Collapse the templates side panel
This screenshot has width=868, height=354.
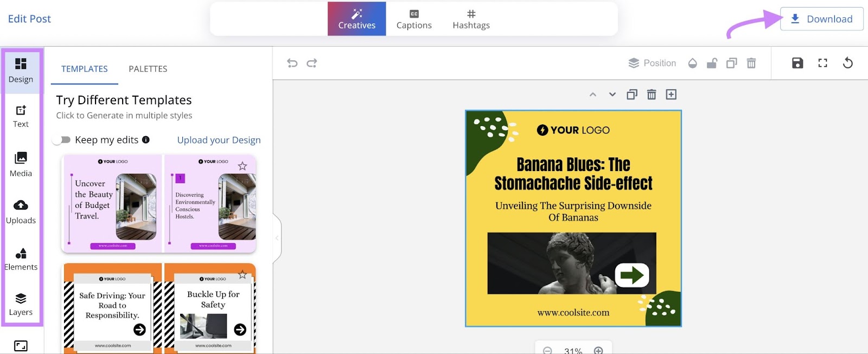[277, 238]
